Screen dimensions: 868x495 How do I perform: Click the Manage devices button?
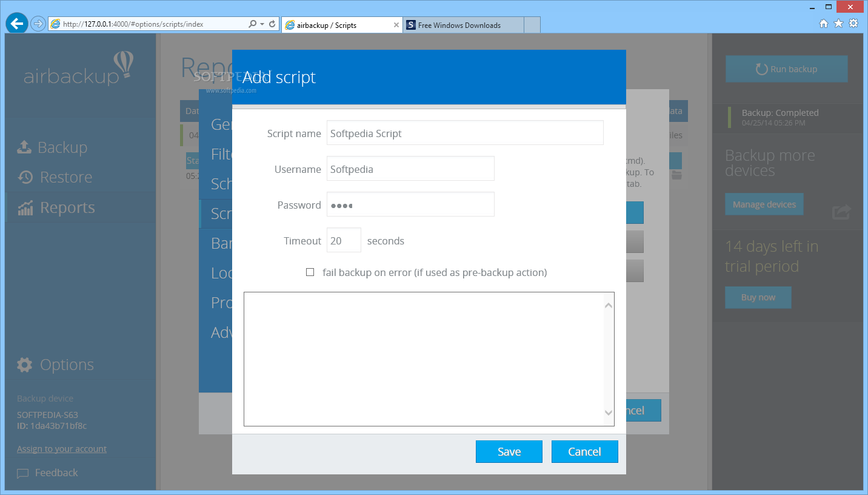(x=764, y=204)
